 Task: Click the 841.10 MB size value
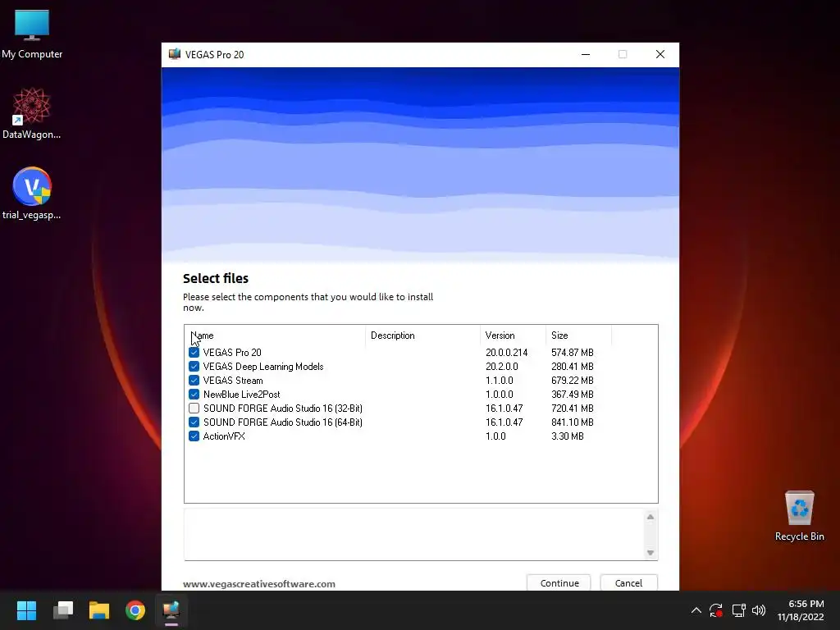pos(572,422)
